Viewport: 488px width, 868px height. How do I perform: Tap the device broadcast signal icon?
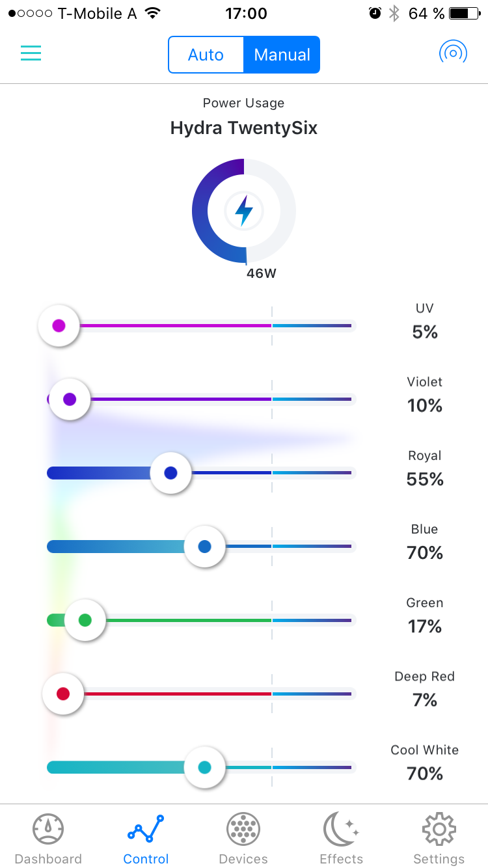[453, 53]
